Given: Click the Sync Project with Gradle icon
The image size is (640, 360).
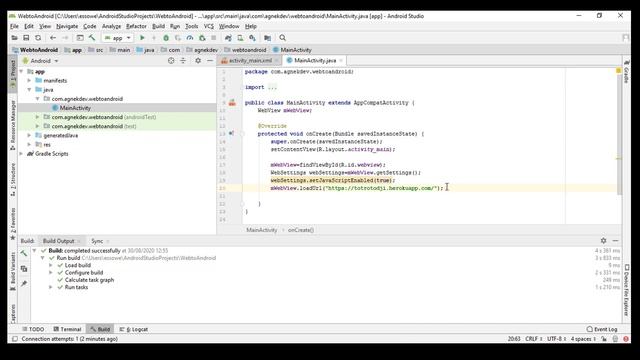Looking at the screenshot, I should click(228, 38).
